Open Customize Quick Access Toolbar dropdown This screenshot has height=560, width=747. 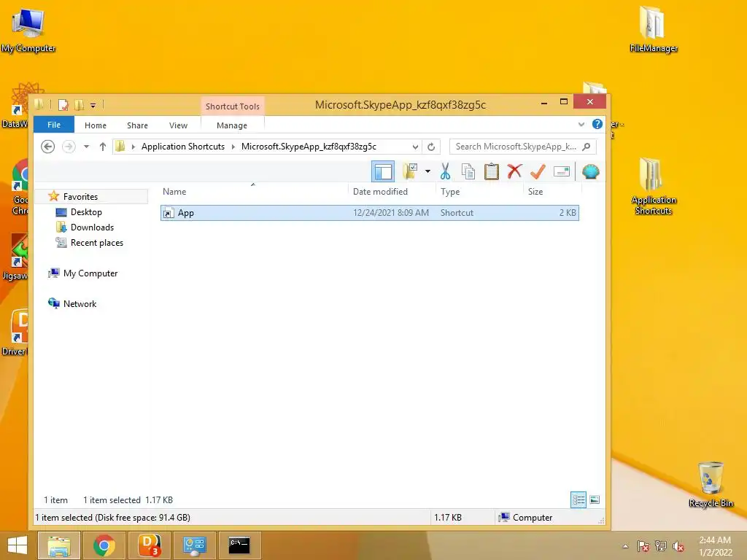click(x=93, y=105)
